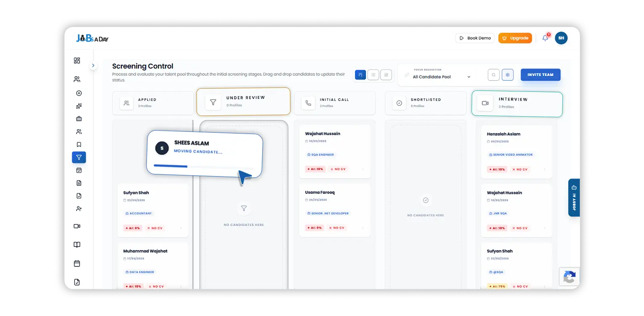The height and width of the screenshot is (316, 644).
Task: Click the Invite Team button
Action: [540, 75]
